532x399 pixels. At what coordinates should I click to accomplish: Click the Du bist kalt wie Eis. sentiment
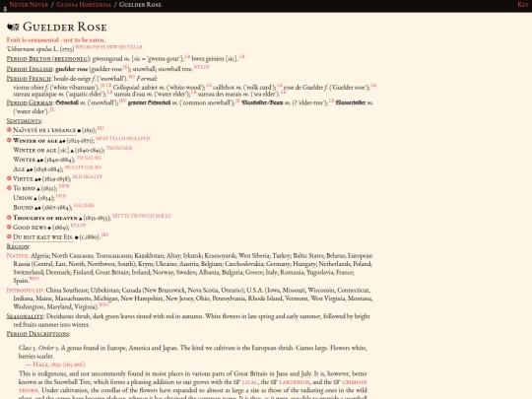point(43,236)
